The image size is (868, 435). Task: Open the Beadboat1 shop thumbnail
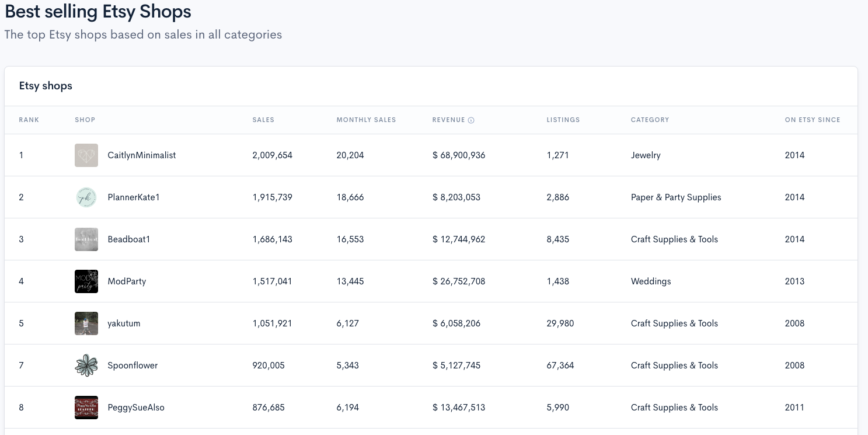tap(86, 239)
